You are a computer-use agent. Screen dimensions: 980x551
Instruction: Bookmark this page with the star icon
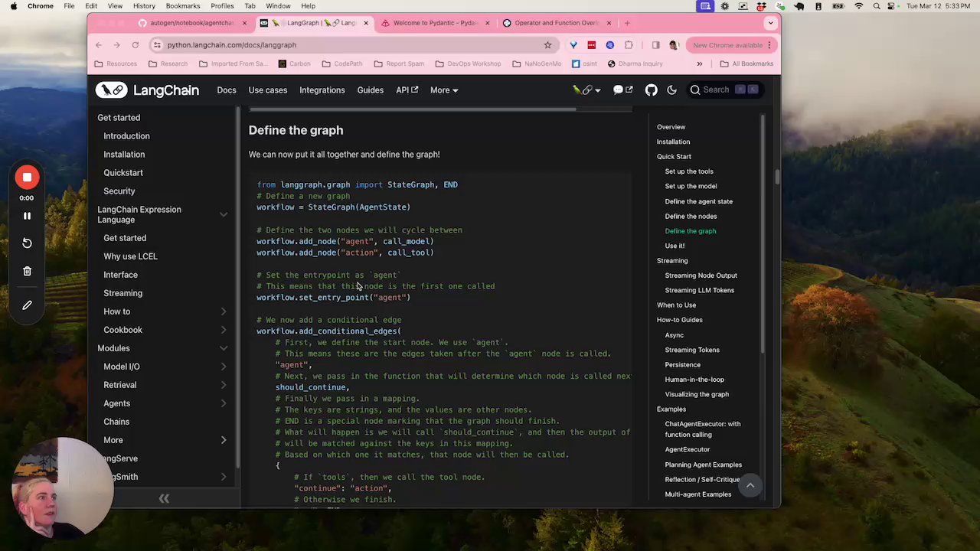[x=547, y=45]
